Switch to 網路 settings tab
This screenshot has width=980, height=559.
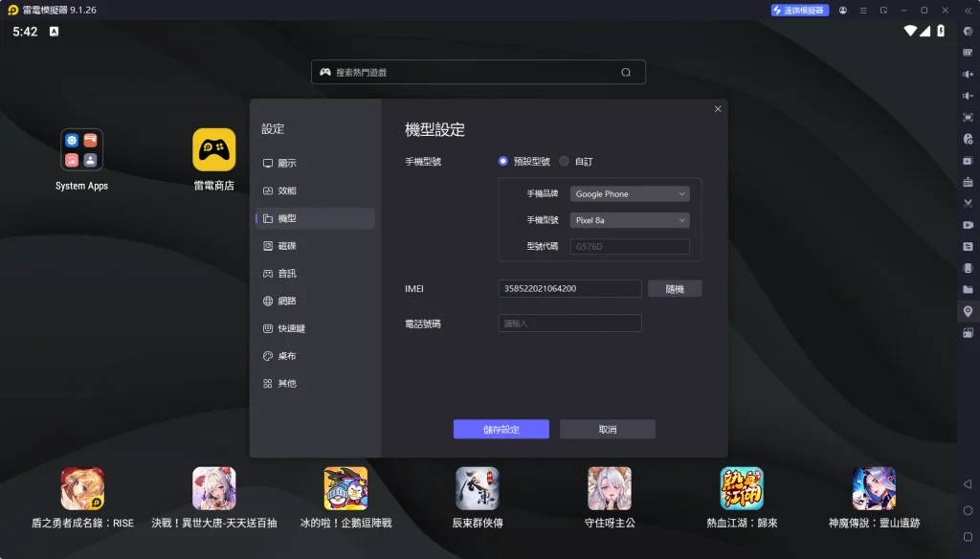point(315,301)
